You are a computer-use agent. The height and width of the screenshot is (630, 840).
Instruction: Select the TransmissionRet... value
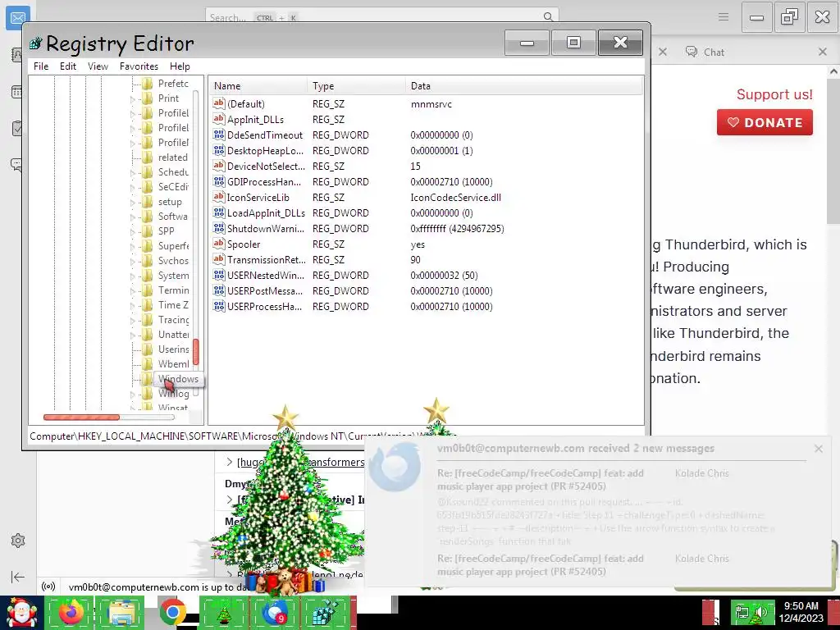(267, 260)
